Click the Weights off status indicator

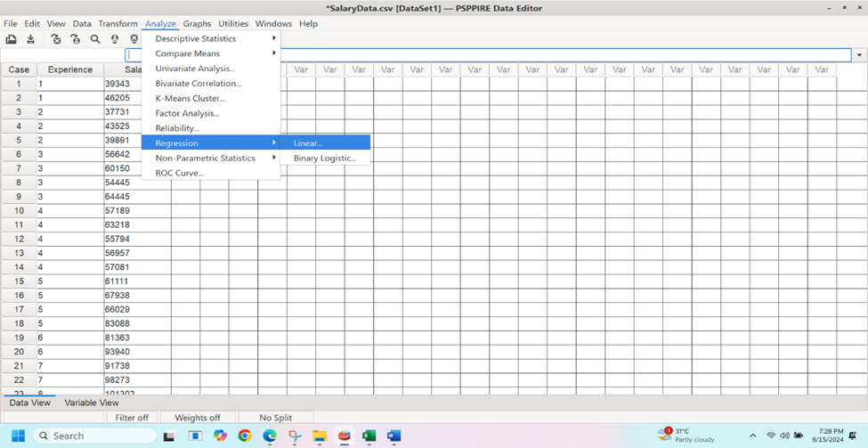click(198, 418)
